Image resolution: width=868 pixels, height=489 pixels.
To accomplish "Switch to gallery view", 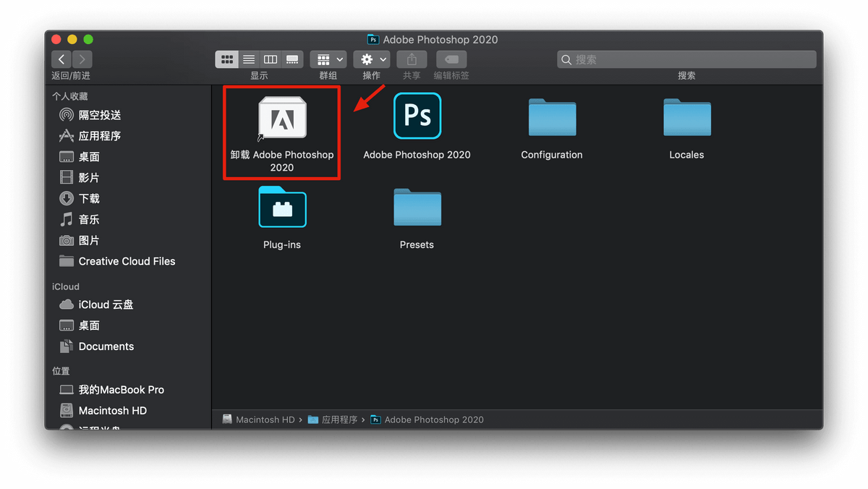I will [292, 59].
